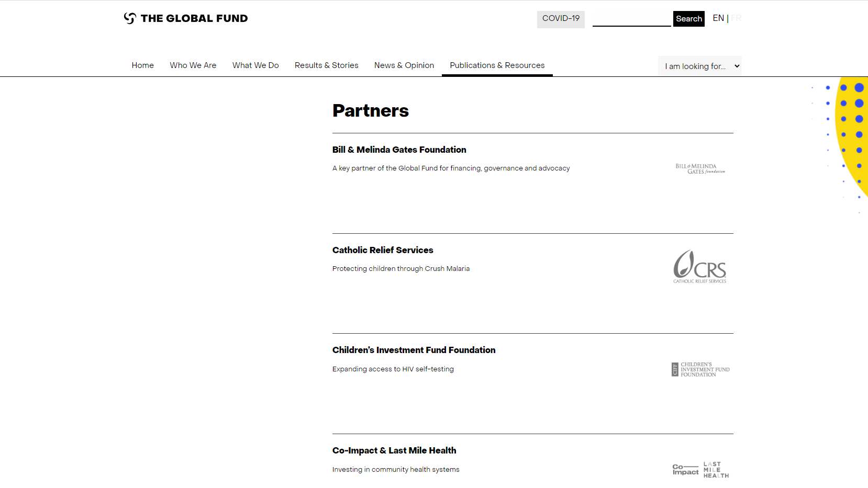Go to Results & Stories
The height and width of the screenshot is (488, 868).
[x=326, y=65]
